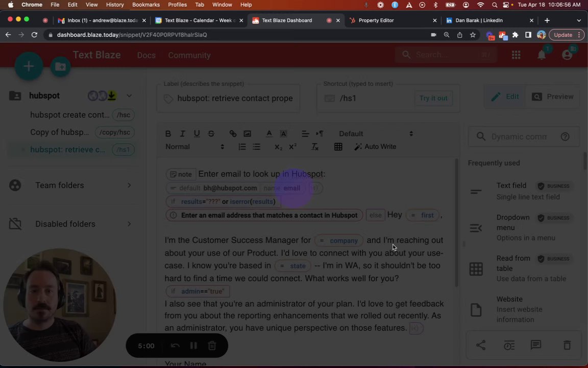Insert an image using the image icon
The height and width of the screenshot is (368, 588).
247,134
